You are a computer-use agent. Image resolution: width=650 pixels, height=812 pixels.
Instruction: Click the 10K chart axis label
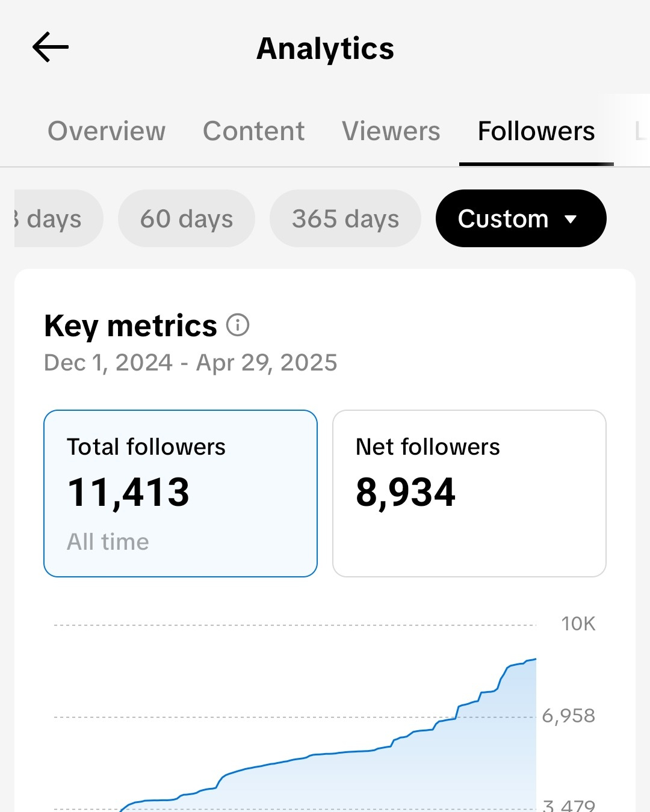[578, 624]
